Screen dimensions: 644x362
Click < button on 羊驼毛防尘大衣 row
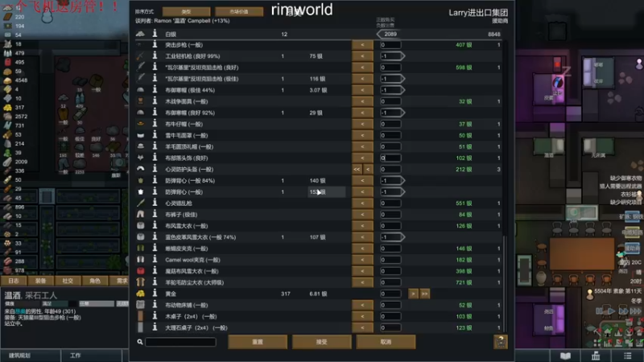[362, 282]
